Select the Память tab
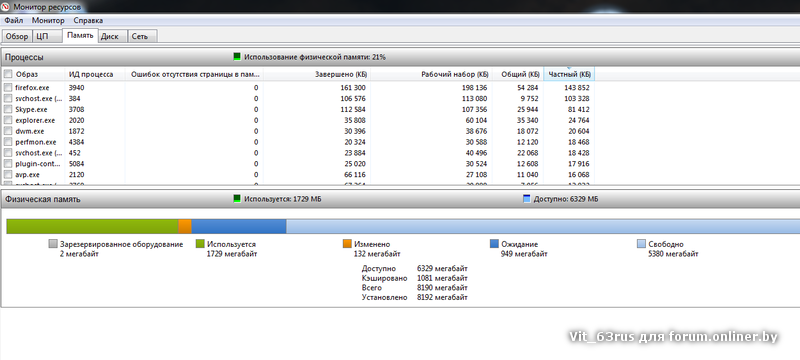 (80, 36)
